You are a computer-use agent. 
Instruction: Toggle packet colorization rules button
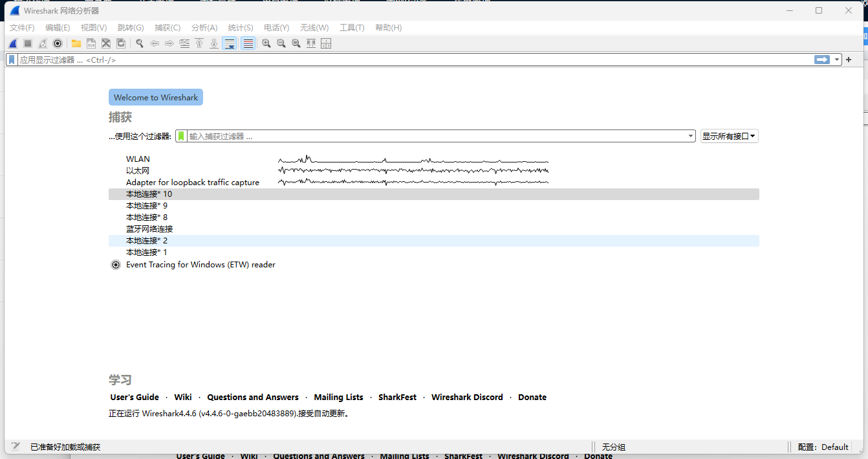click(247, 43)
